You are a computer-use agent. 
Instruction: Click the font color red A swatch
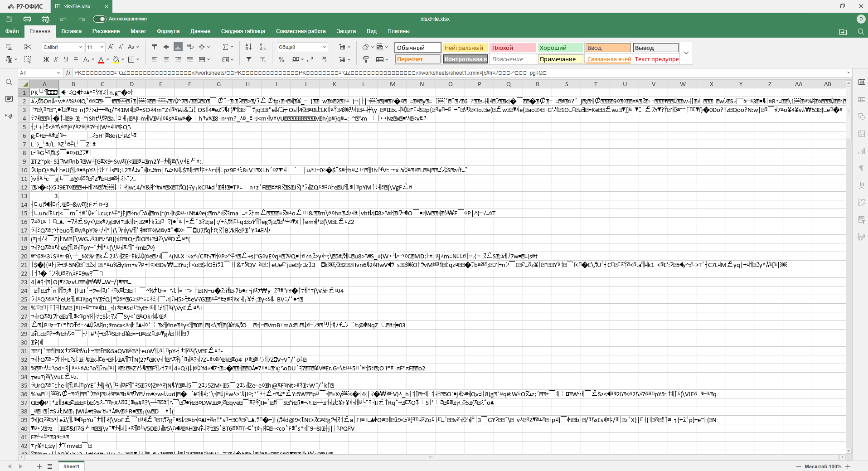coord(101,59)
